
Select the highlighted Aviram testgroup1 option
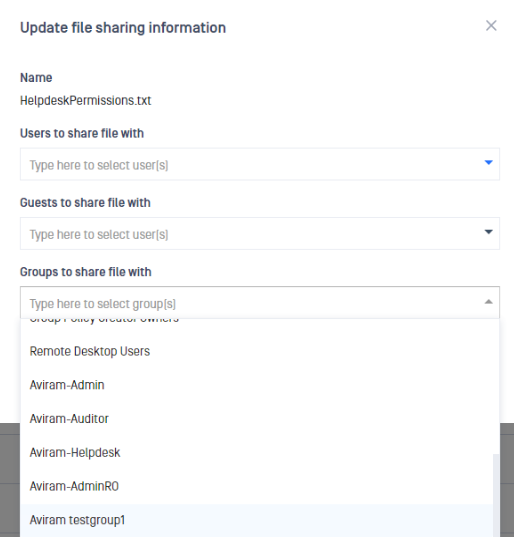[x=256, y=520]
